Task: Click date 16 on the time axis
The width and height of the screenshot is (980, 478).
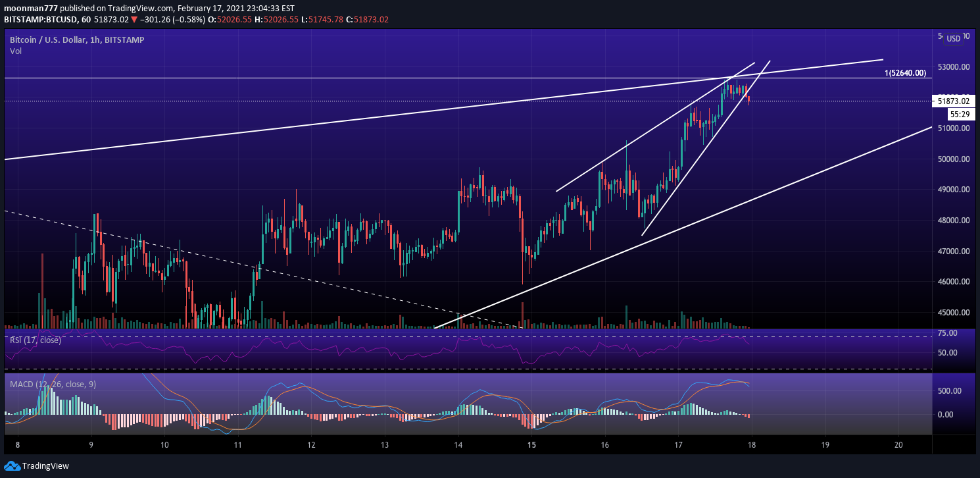Action: 605,444
